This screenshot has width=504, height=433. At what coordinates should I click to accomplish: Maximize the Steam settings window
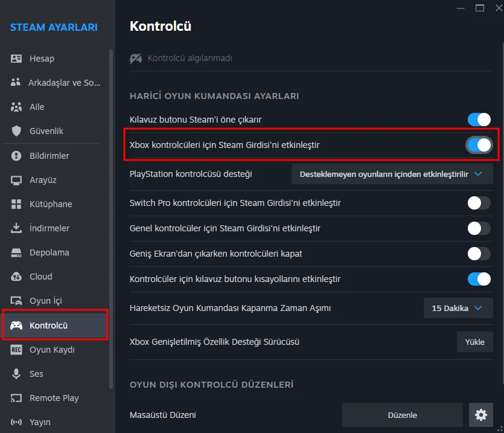click(480, 8)
